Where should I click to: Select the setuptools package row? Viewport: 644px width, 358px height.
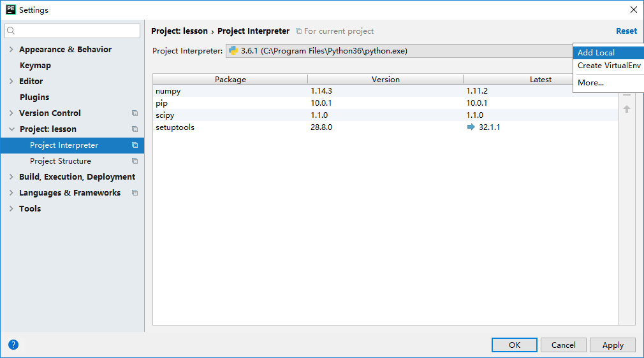pyautogui.click(x=386, y=127)
